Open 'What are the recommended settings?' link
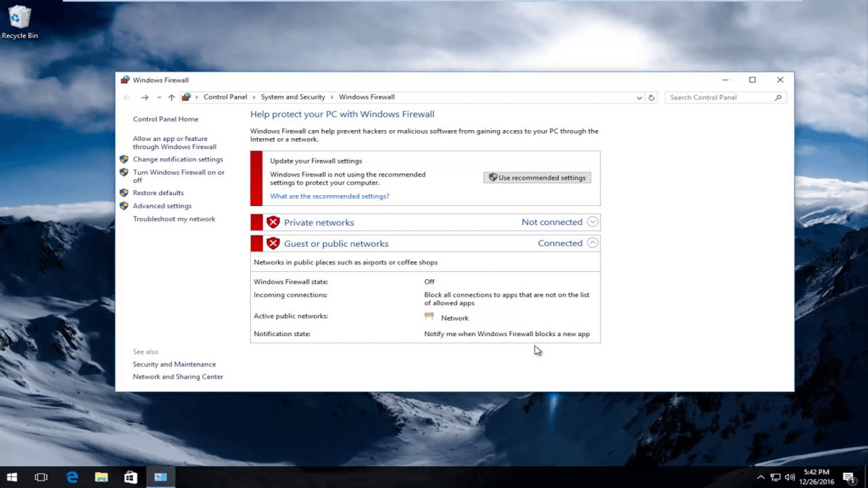Screen dimensions: 868x488 click(329, 197)
